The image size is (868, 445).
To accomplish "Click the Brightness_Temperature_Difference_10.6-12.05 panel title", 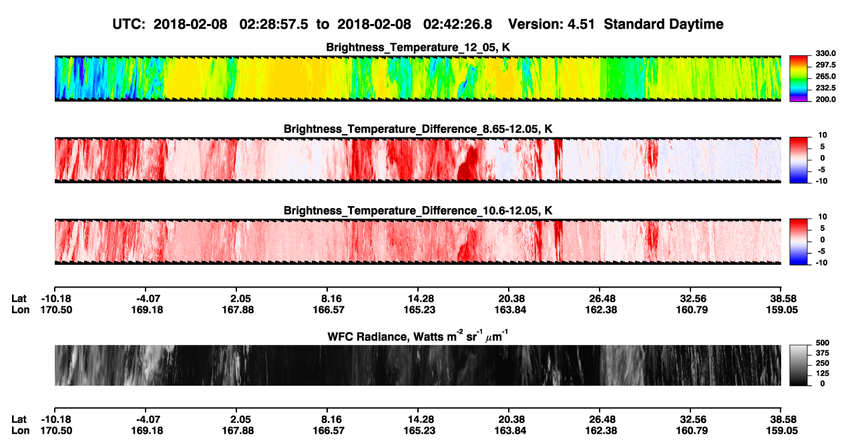I will (x=418, y=211).
